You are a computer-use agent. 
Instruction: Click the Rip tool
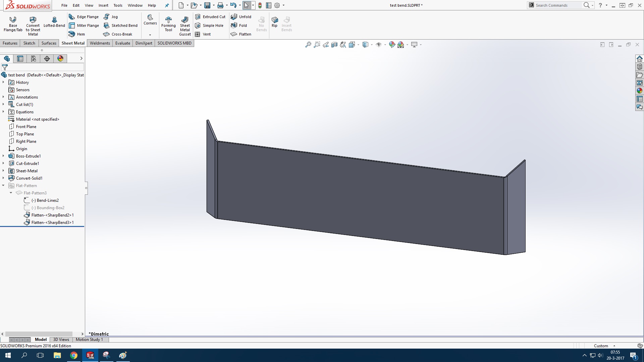coord(274,21)
